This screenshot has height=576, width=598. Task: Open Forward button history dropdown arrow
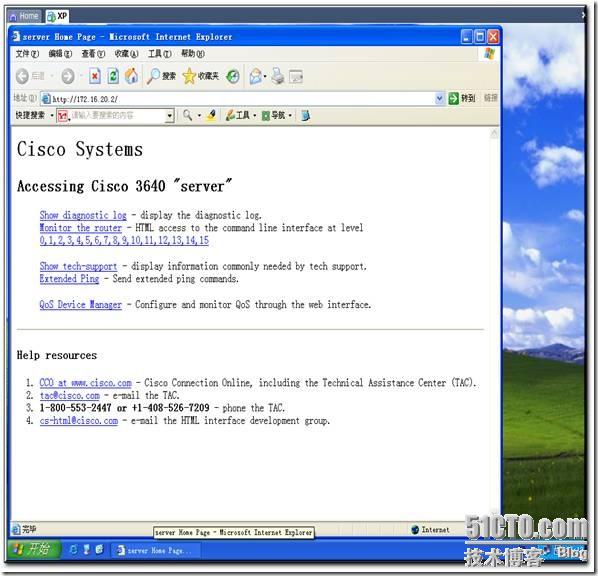point(80,76)
